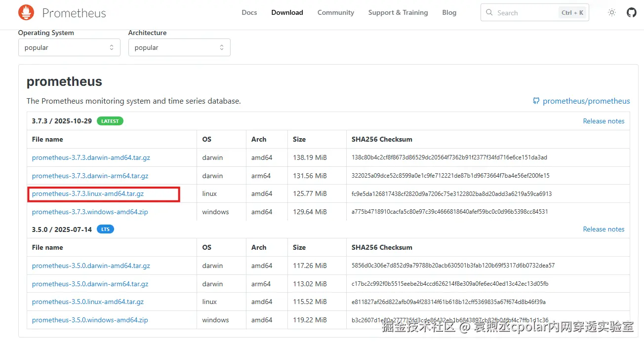Click the GitHub icon beside prometheus/prometheus
The width and height of the screenshot is (644, 344).
click(x=536, y=101)
